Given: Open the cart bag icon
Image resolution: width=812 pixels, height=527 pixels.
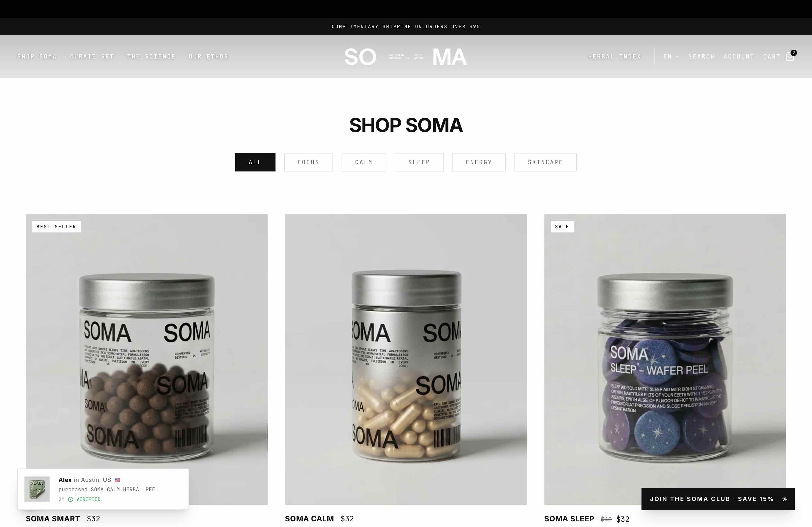Looking at the screenshot, I should click(x=790, y=56).
